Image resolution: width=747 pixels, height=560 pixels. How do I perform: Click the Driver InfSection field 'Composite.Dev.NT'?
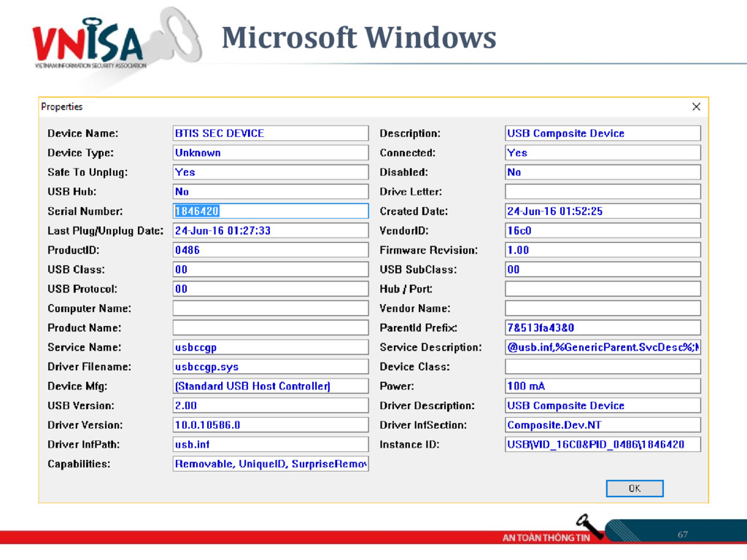tap(603, 425)
